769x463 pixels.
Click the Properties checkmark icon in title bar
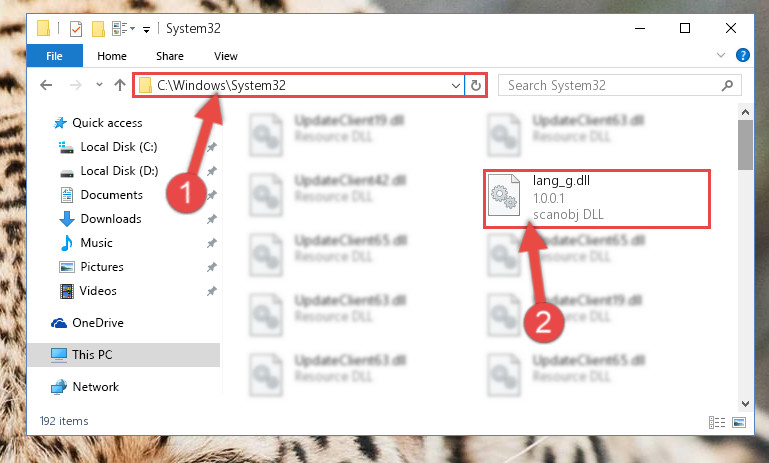[x=76, y=29]
